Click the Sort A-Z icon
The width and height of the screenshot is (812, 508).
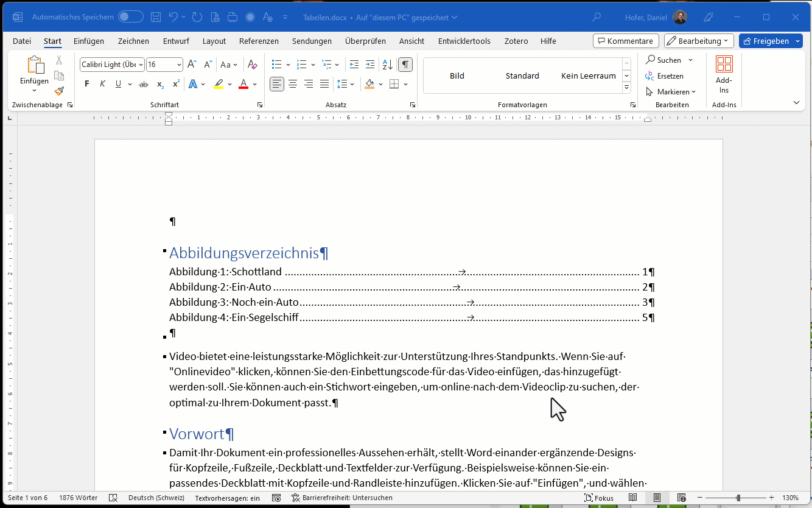[x=387, y=65]
